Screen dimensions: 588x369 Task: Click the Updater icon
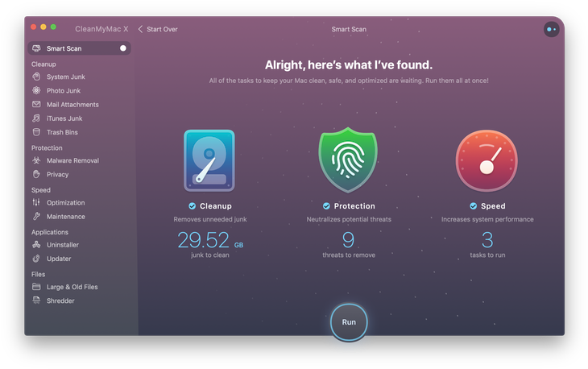36,259
